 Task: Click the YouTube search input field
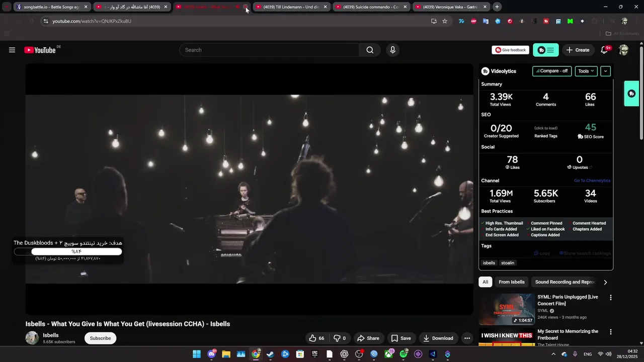(269, 50)
